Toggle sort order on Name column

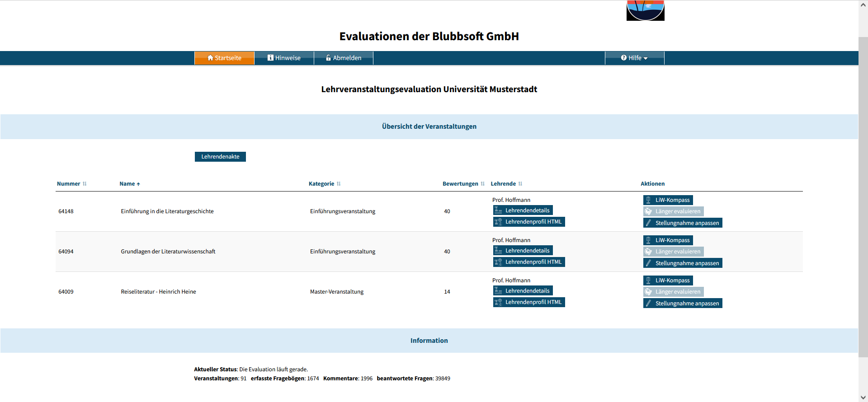[138, 184]
